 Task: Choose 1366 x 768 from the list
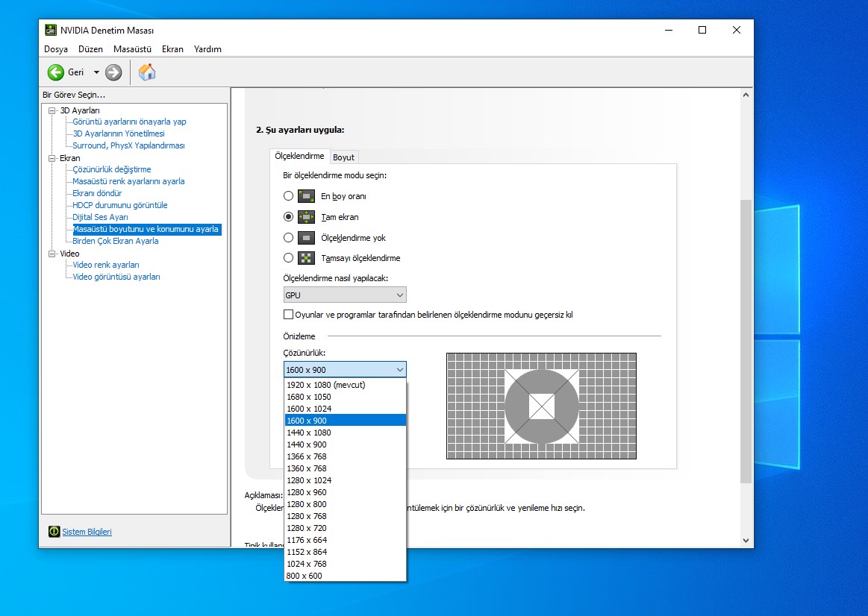click(x=346, y=456)
